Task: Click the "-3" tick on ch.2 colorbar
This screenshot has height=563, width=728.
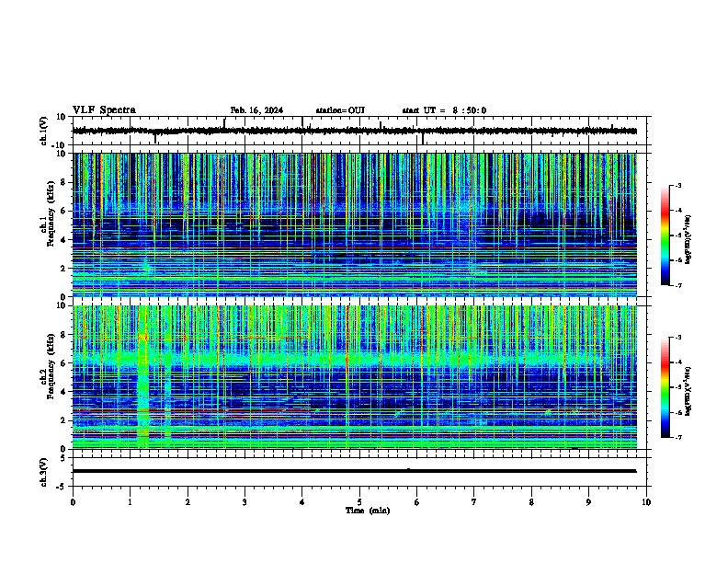Action: coord(678,338)
